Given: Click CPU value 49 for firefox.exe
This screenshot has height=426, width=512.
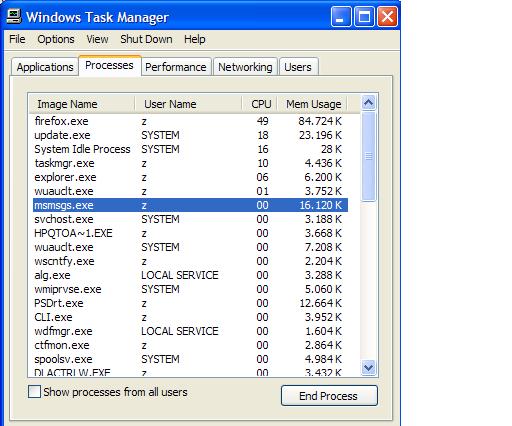Looking at the screenshot, I should click(263, 121).
